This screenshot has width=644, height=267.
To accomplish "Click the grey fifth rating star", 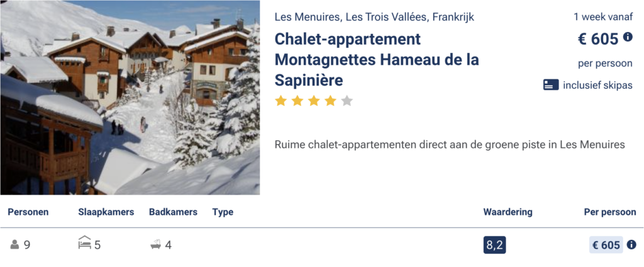I will click(347, 101).
